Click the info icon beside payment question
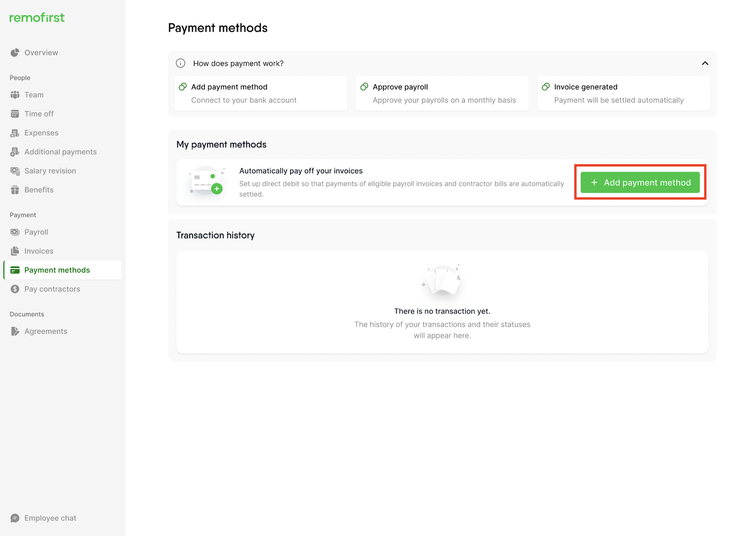 tap(180, 63)
